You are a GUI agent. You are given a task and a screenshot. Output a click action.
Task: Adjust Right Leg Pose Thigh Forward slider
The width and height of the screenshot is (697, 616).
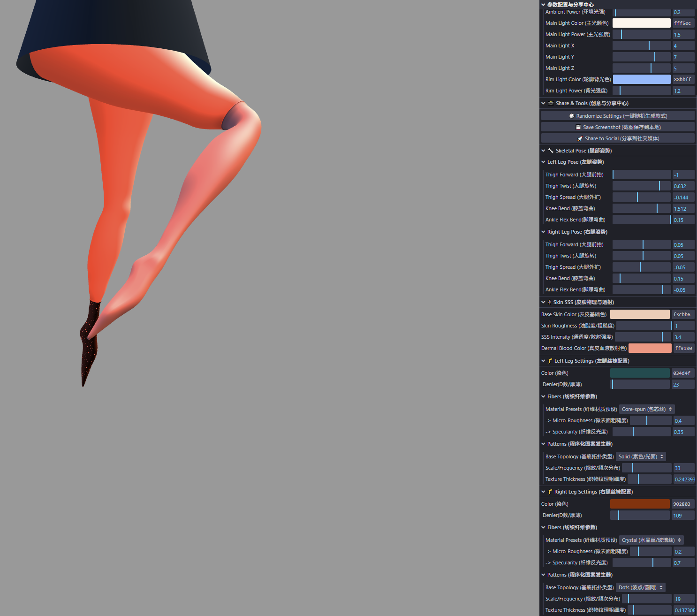coord(642,244)
